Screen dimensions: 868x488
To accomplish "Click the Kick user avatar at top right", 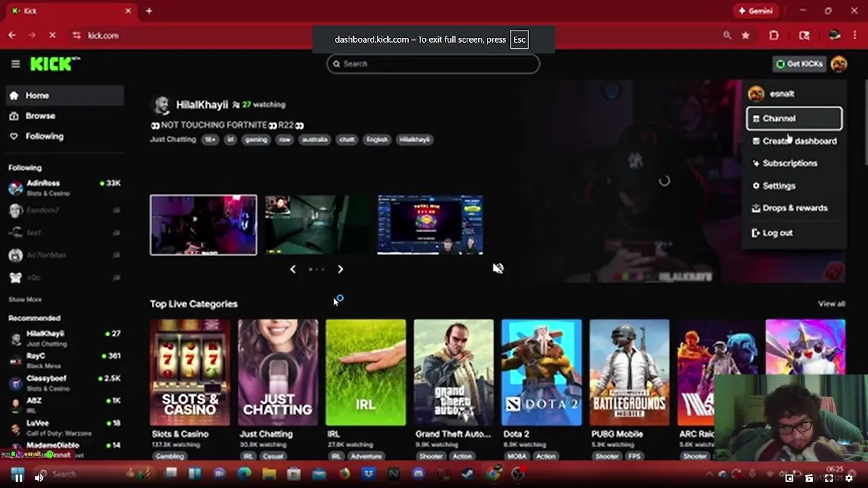I will coord(839,64).
